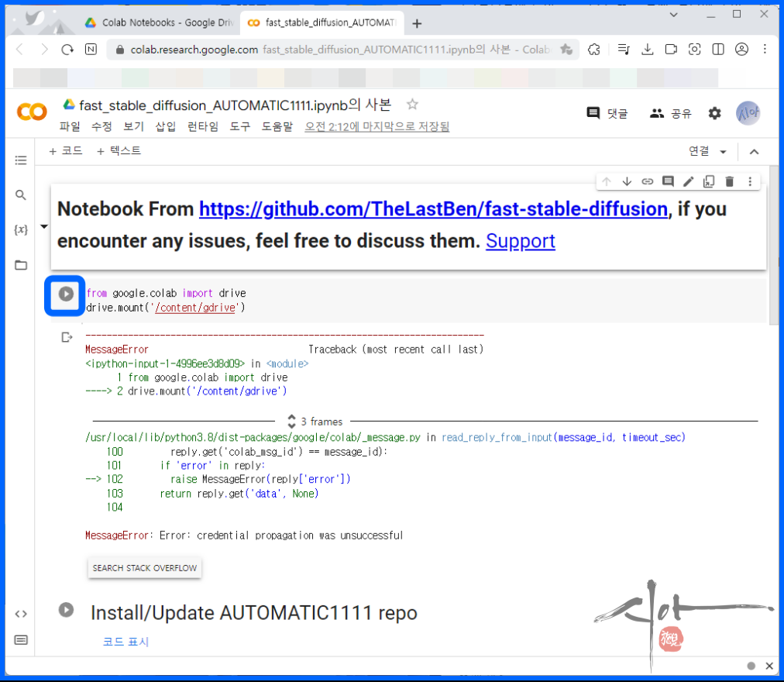Go to Colab home logo
This screenshot has width=784, height=682.
(x=32, y=112)
